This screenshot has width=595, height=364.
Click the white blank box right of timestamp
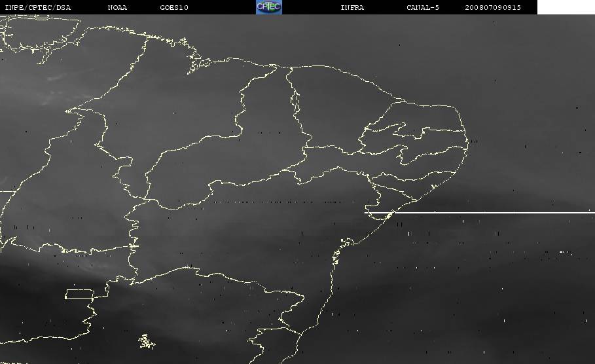(x=566, y=7)
